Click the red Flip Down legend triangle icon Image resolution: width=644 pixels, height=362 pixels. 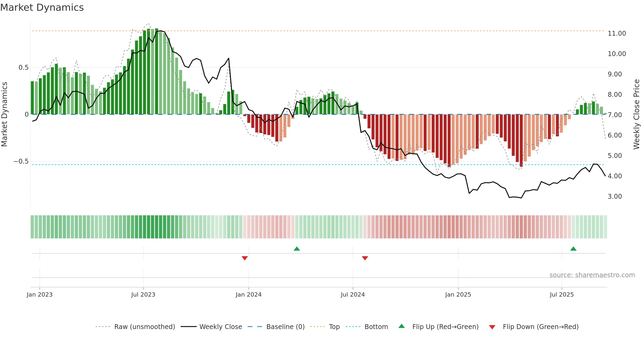click(x=492, y=327)
